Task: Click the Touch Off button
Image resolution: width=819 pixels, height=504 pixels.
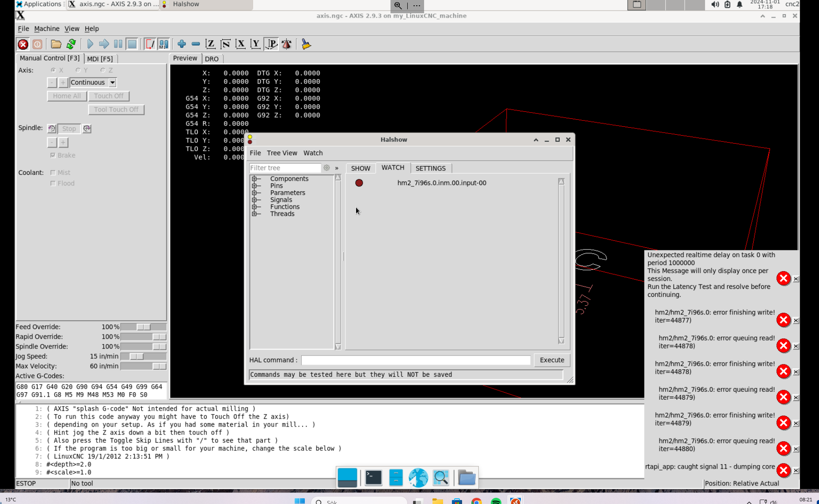Action: point(109,96)
